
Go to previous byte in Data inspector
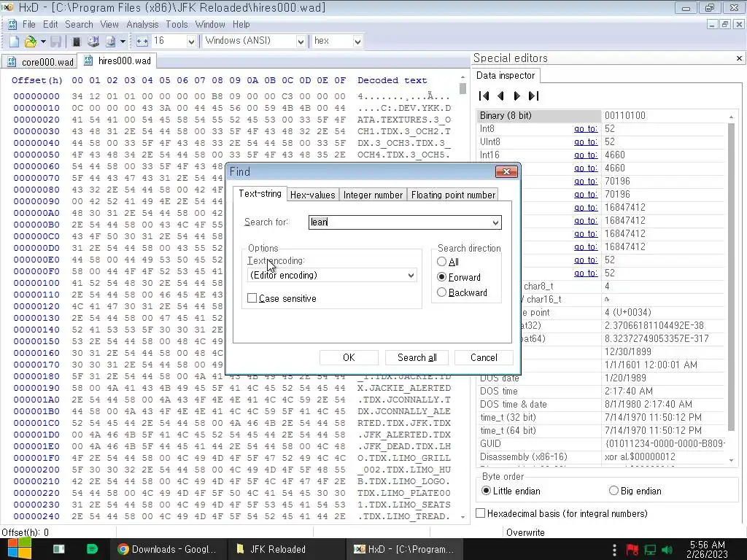point(500,96)
